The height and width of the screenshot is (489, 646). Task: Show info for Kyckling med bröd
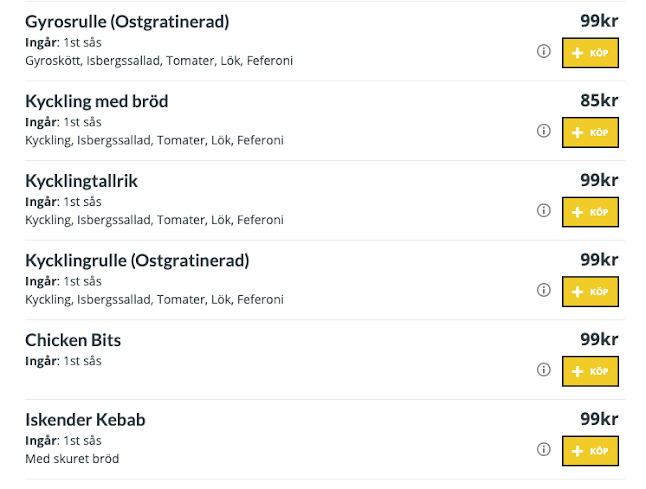pos(544,131)
